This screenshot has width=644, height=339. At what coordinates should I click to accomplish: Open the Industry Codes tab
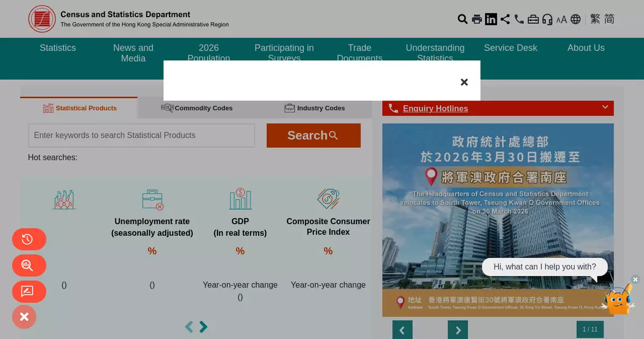314,108
